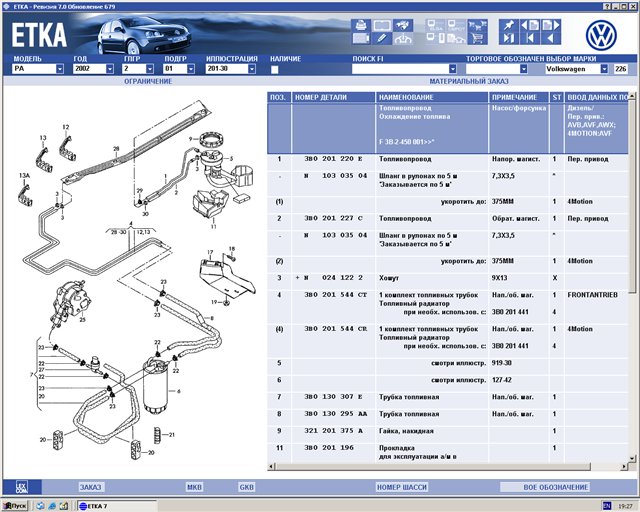640x512 pixels.
Task: Click the handshake icon in toolbar
Action: (x=403, y=25)
